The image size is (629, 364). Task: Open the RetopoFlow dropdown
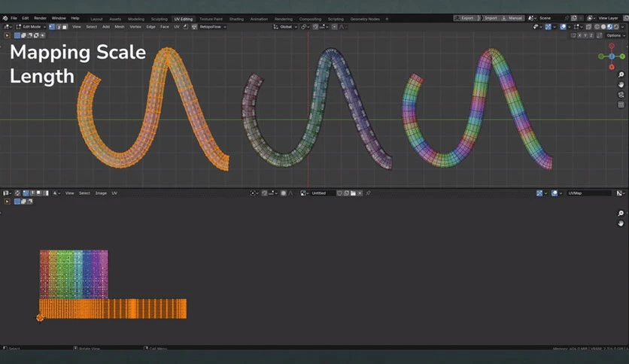pyautogui.click(x=213, y=27)
